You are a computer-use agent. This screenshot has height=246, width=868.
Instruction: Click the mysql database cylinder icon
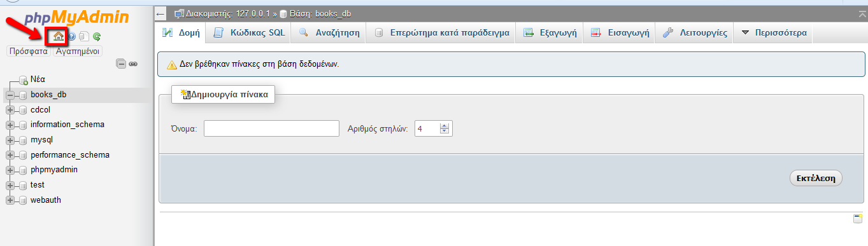pos(23,140)
